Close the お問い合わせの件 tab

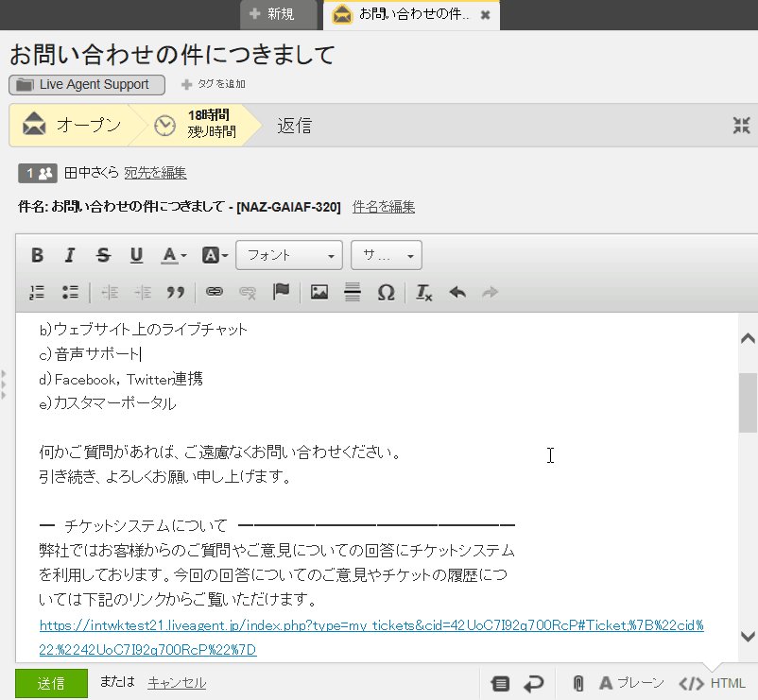point(486,15)
